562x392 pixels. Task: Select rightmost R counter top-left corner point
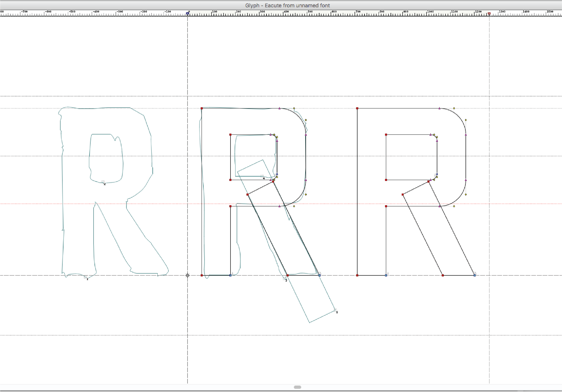coord(386,135)
